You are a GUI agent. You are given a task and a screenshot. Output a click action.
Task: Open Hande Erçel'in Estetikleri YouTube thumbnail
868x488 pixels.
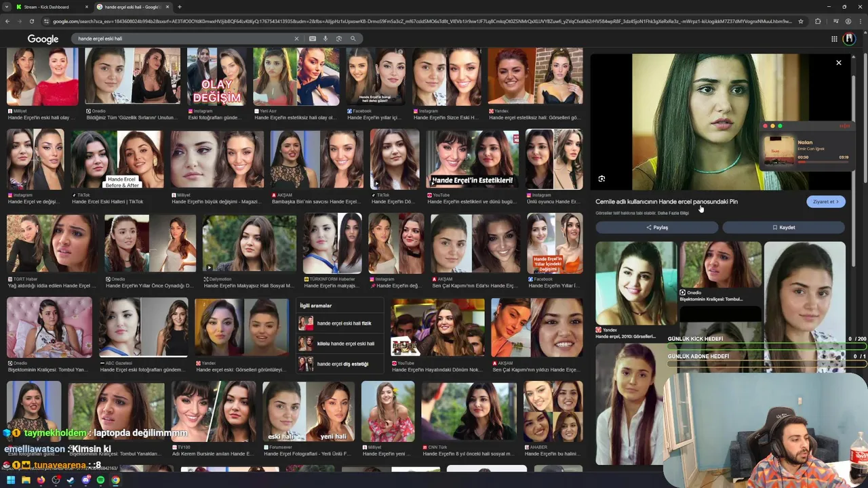tap(473, 159)
